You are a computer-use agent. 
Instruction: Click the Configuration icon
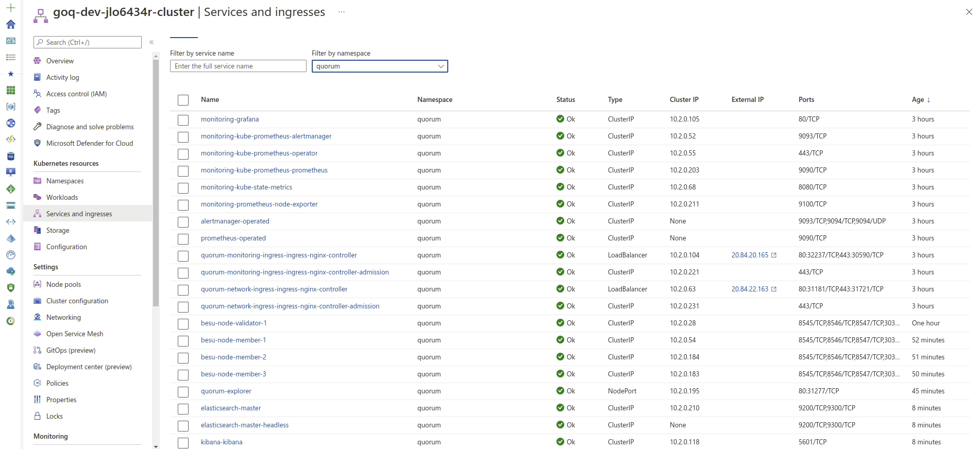pyautogui.click(x=37, y=247)
